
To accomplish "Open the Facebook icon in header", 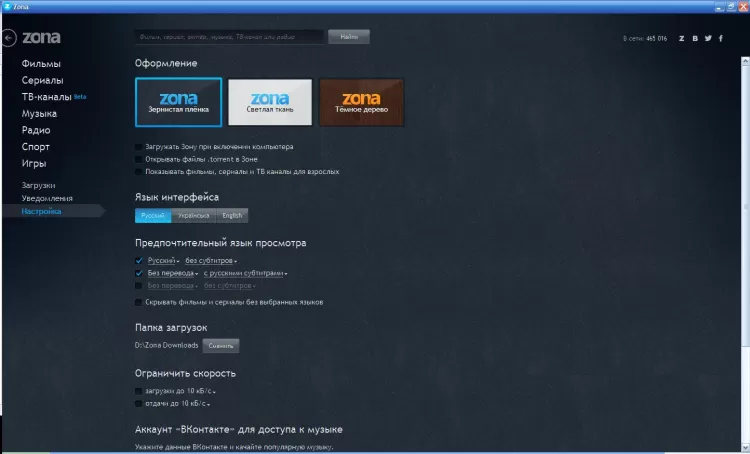I will [x=721, y=38].
